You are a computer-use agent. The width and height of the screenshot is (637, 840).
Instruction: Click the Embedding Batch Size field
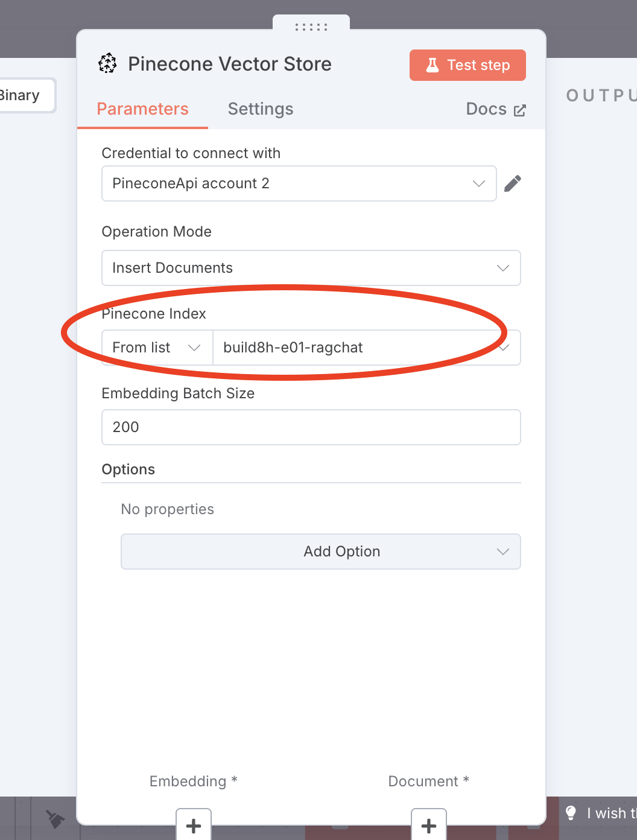pos(311,427)
